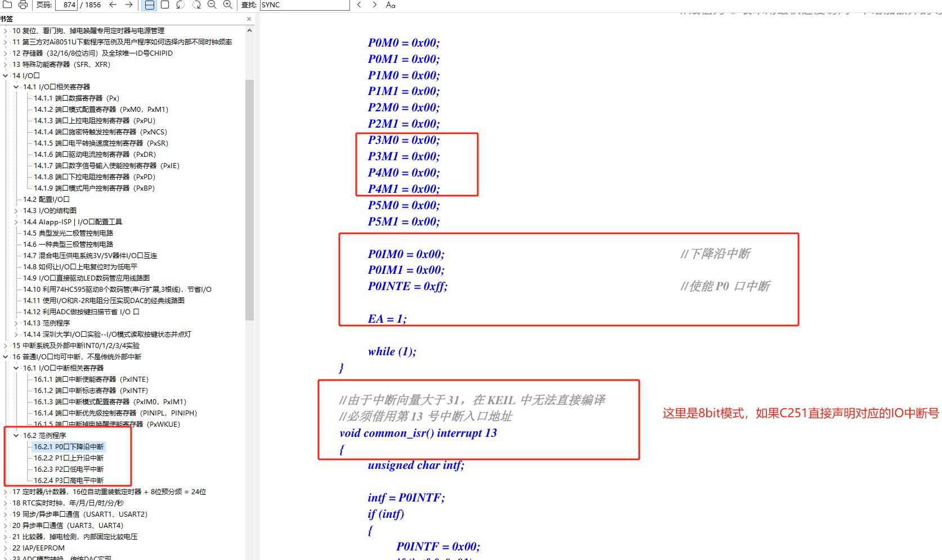Select the fit single page view icon
The width and height of the screenshot is (942, 560).
pyautogui.click(x=165, y=4)
